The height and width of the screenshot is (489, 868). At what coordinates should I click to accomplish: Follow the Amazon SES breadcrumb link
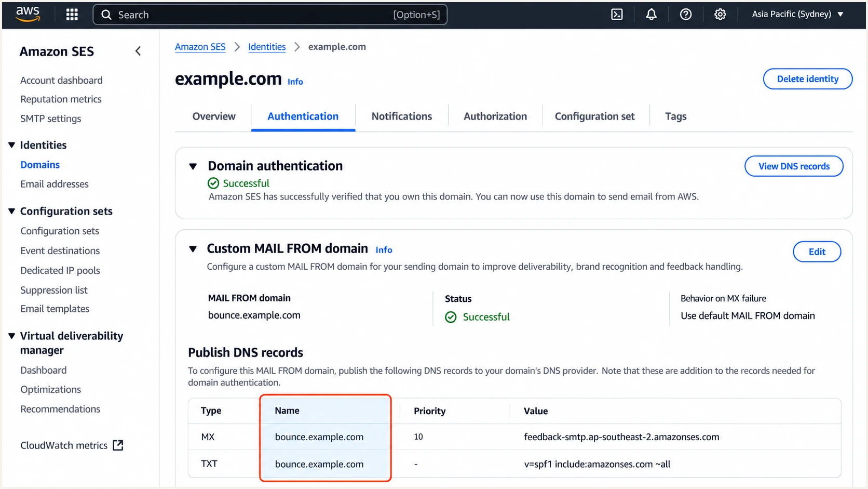click(200, 47)
